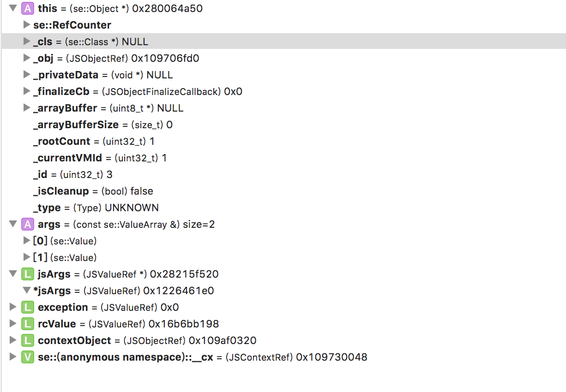Expand the rcValue variable
This screenshot has width=566, height=392.
tap(12, 324)
